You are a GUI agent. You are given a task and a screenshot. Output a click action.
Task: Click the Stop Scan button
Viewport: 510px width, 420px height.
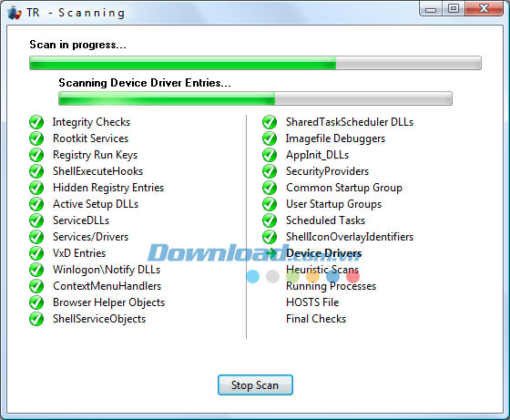(x=255, y=385)
